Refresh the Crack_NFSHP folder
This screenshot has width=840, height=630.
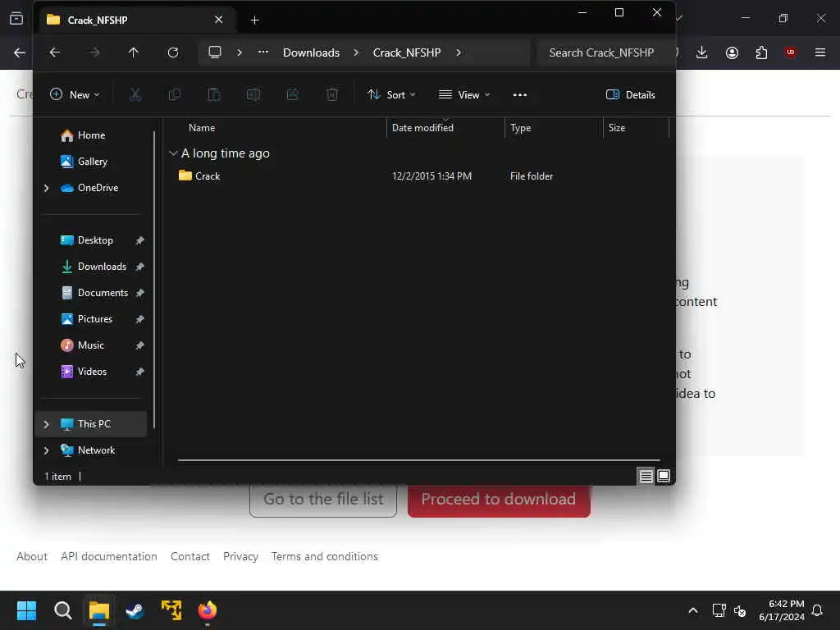(172, 52)
